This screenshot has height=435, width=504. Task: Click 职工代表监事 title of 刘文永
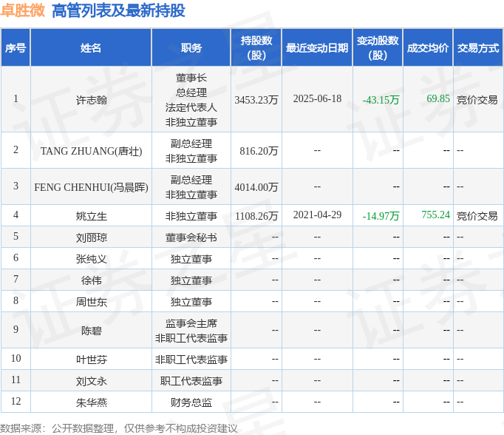pos(191,381)
